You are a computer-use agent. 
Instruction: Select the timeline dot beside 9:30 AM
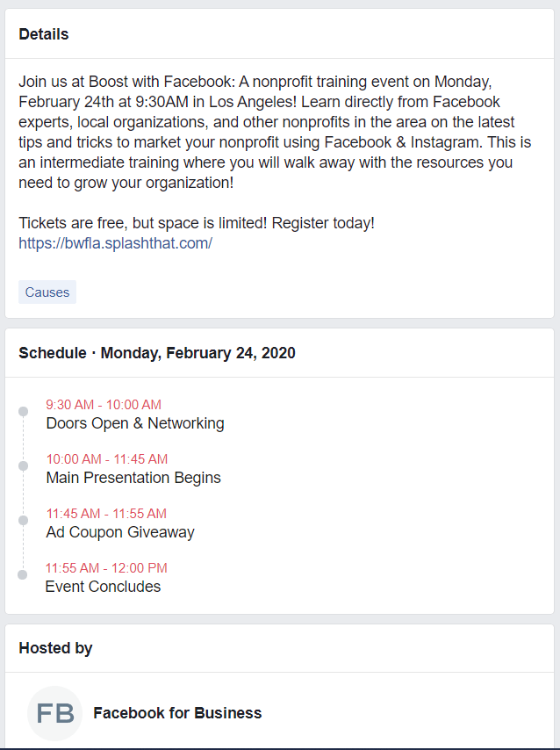[x=22, y=412]
